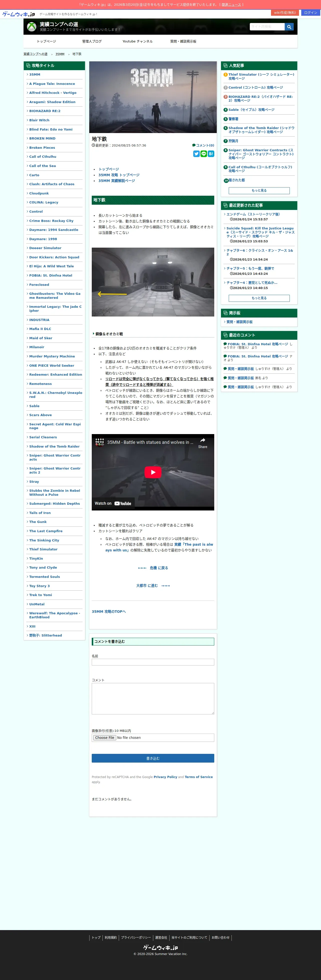Open Control (コントロール) 攻略ページ popular article
Viewport: 321px width, 980px height.
tap(256, 88)
